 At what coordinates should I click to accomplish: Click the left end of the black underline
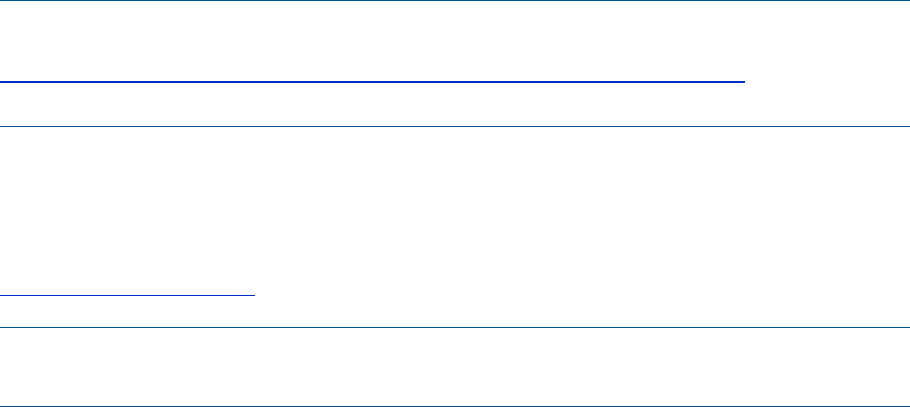point(2,295)
